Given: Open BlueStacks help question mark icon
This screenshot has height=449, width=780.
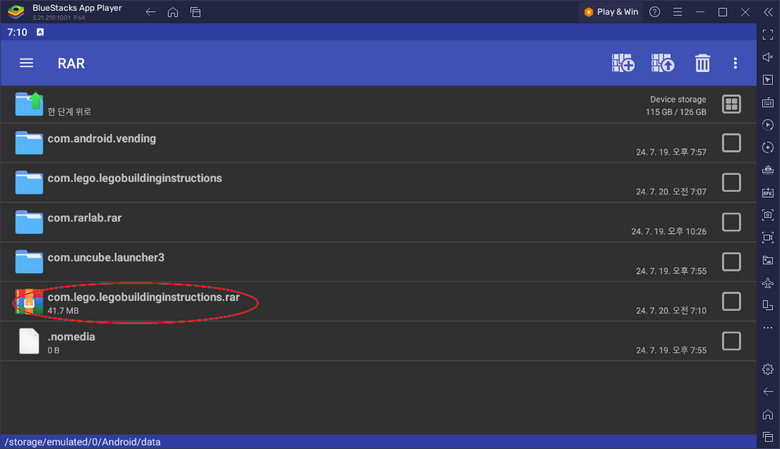Looking at the screenshot, I should pos(655,12).
